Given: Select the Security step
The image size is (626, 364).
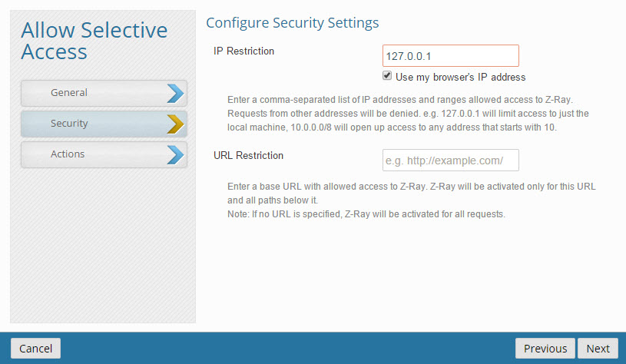Looking at the screenshot, I should pyautogui.click(x=70, y=124).
